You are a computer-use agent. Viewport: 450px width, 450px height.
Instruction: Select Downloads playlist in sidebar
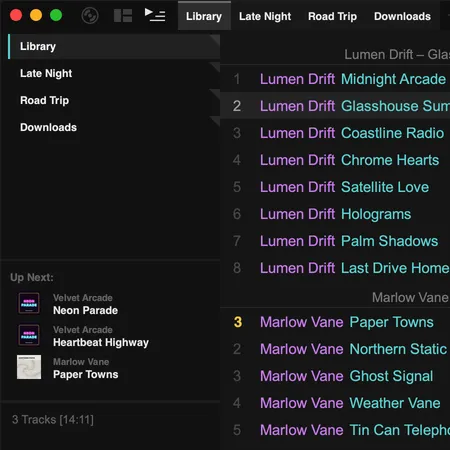point(114,127)
